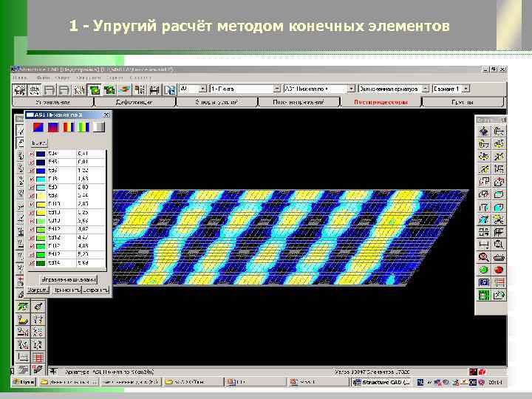This screenshot has width=532, height=399.
Task: Pick the red-yellow-blue striped palette swatch
Action: point(69,127)
